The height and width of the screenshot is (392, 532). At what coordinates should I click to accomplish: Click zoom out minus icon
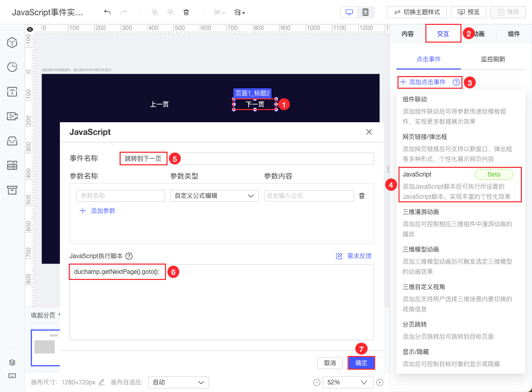pyautogui.click(x=317, y=382)
